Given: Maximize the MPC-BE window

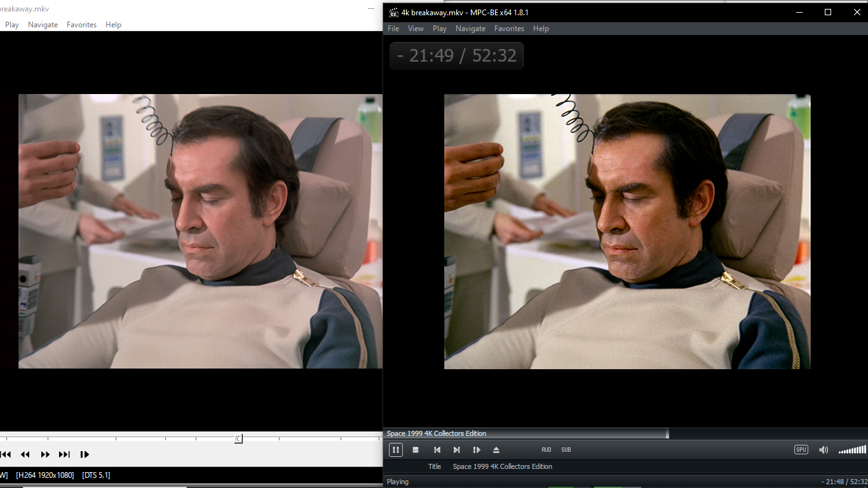Looking at the screenshot, I should (827, 12).
